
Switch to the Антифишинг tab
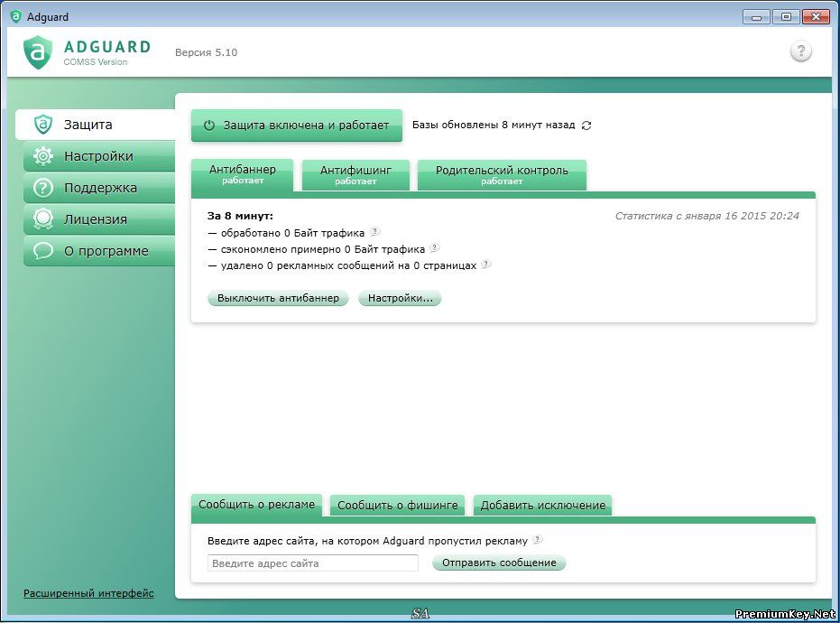click(x=355, y=175)
